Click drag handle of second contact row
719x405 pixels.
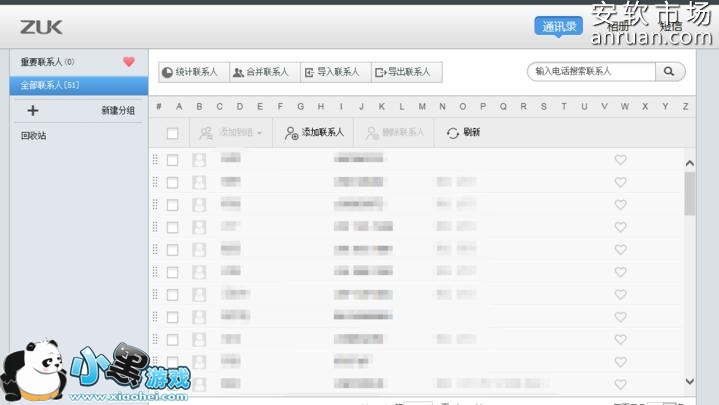[x=155, y=182]
